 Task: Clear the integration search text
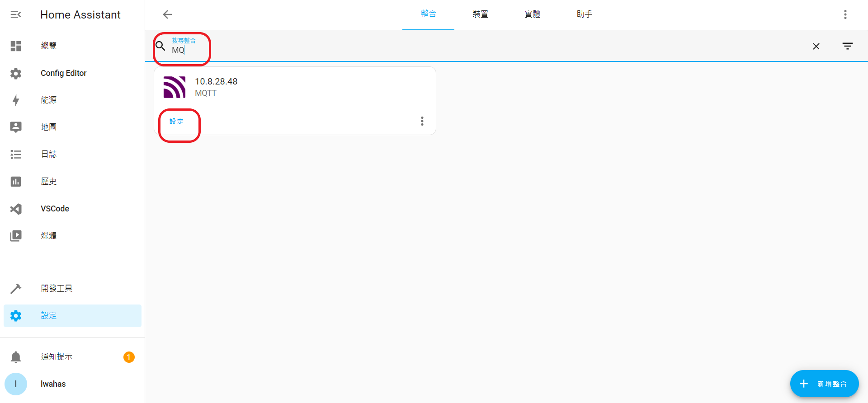click(x=816, y=47)
